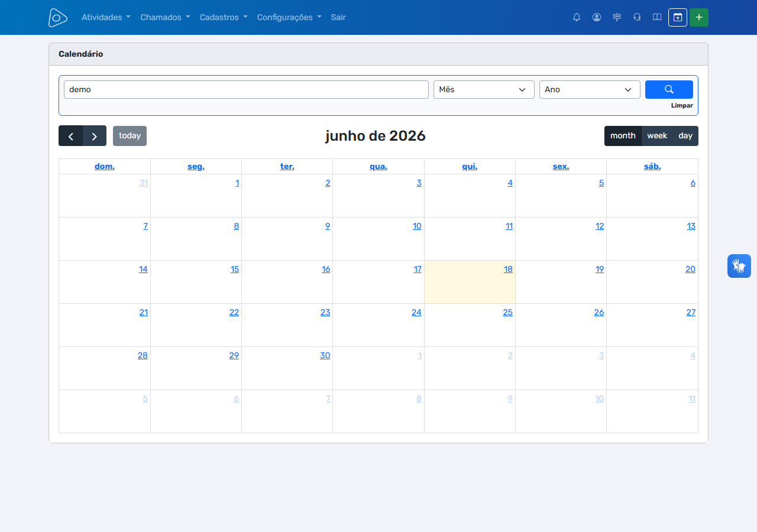Click the search field containing demo
The height and width of the screenshot is (532, 757).
246,89
